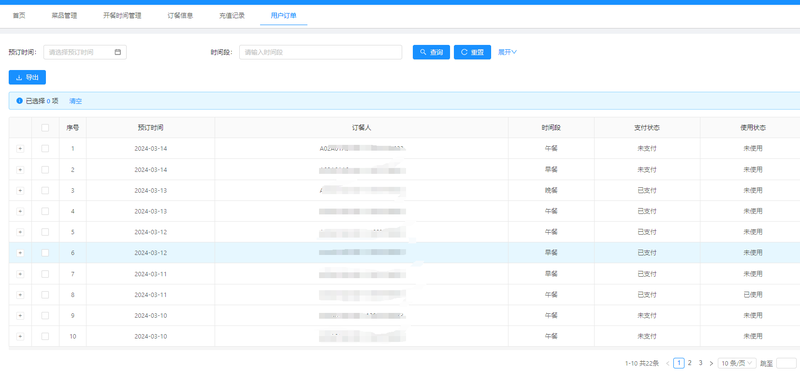The height and width of the screenshot is (381, 800).
Task: Click the 清空 link
Action: 76,101
